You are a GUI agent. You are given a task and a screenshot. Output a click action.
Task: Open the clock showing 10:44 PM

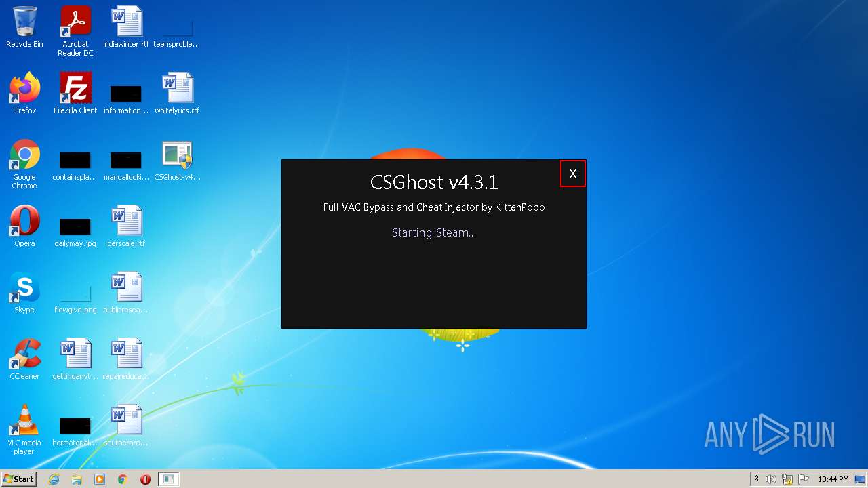coord(833,479)
